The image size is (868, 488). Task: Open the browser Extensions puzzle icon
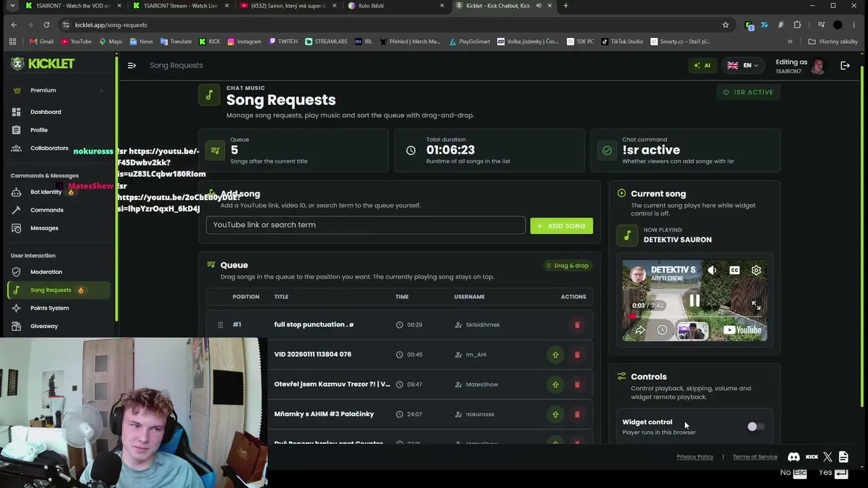pos(797,25)
